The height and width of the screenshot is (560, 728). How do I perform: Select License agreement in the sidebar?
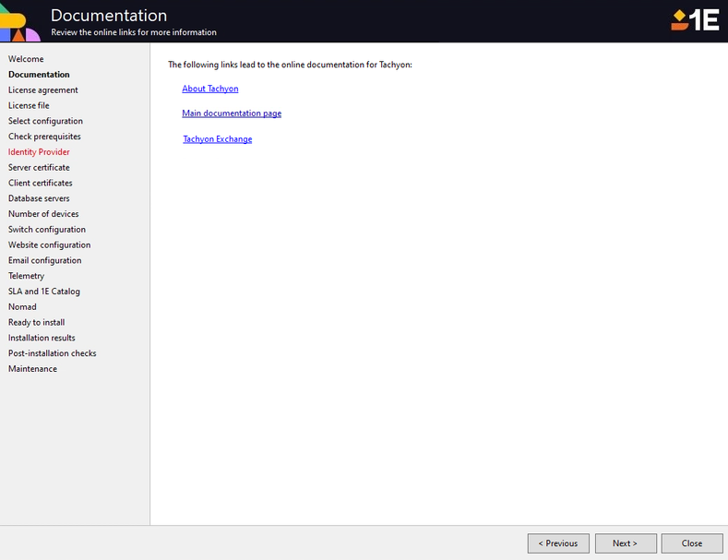43,90
